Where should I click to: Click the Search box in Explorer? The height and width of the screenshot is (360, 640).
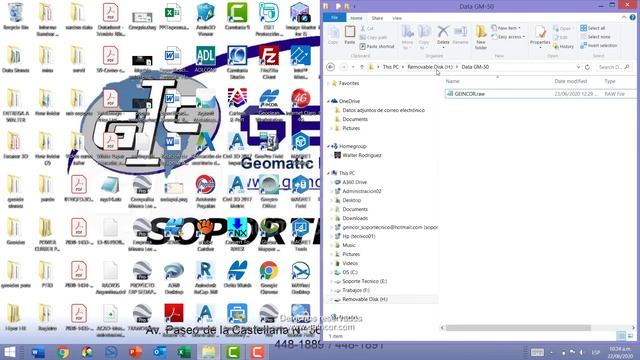click(x=614, y=67)
